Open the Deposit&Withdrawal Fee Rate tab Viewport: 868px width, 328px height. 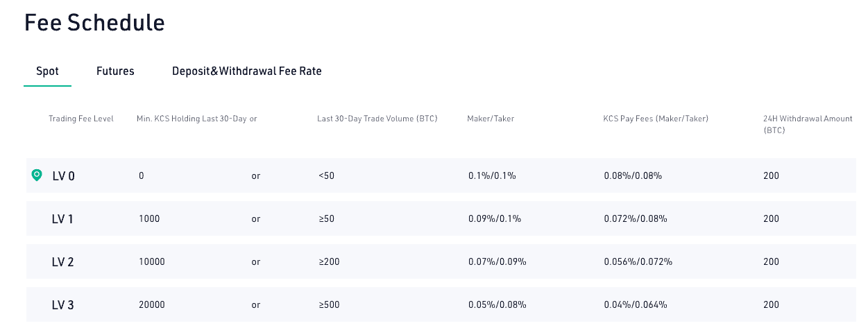(246, 71)
